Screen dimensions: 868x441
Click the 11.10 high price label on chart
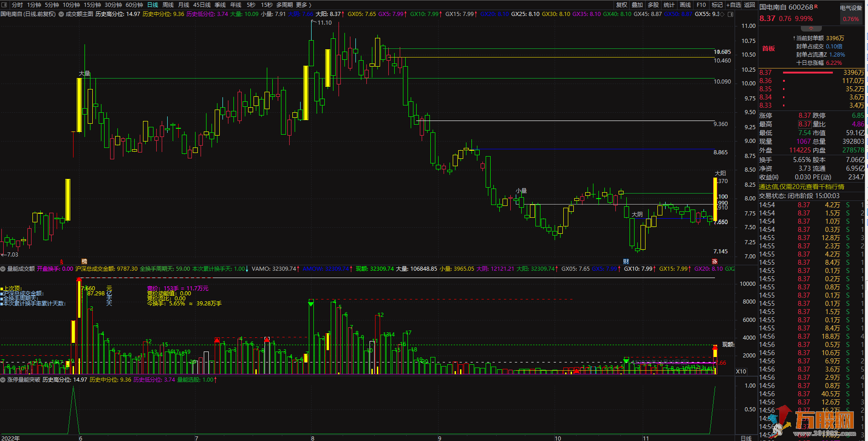click(x=324, y=23)
